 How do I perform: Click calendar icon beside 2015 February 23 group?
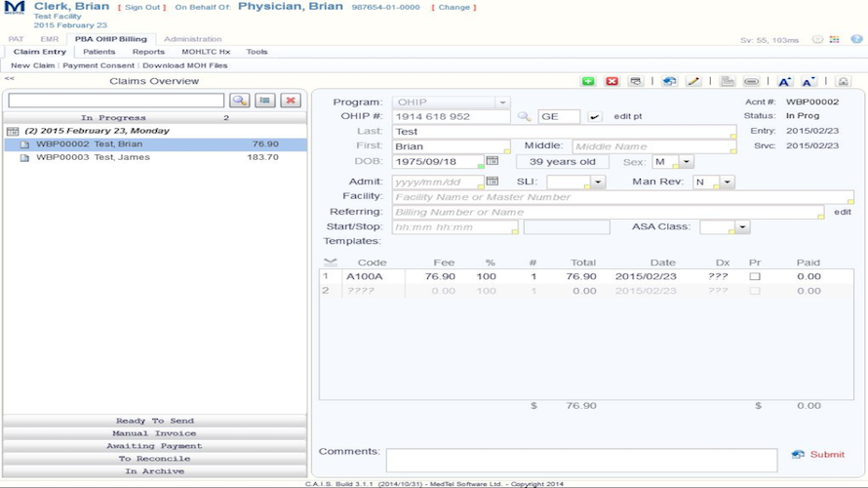coord(13,132)
